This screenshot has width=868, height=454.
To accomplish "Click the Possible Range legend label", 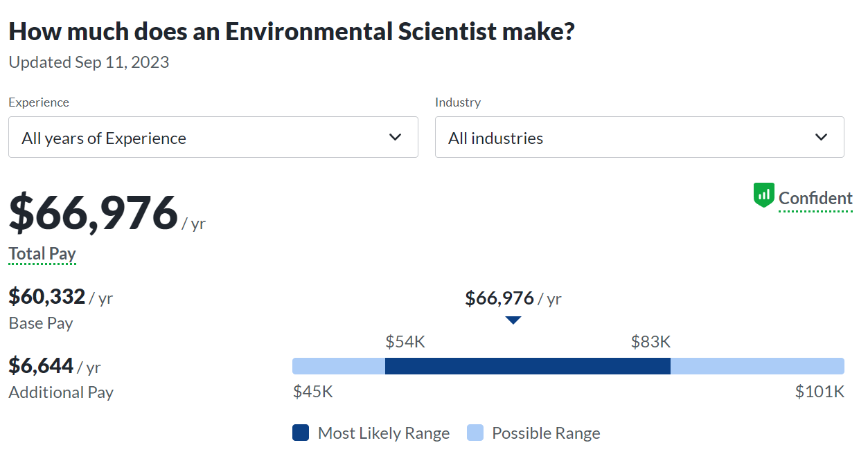I will [x=546, y=433].
